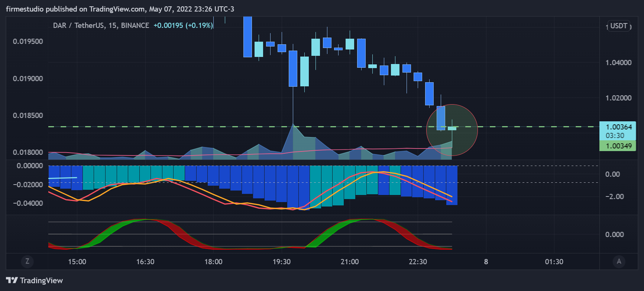Click the 16:30 time axis label
644x291 pixels.
(x=145, y=262)
